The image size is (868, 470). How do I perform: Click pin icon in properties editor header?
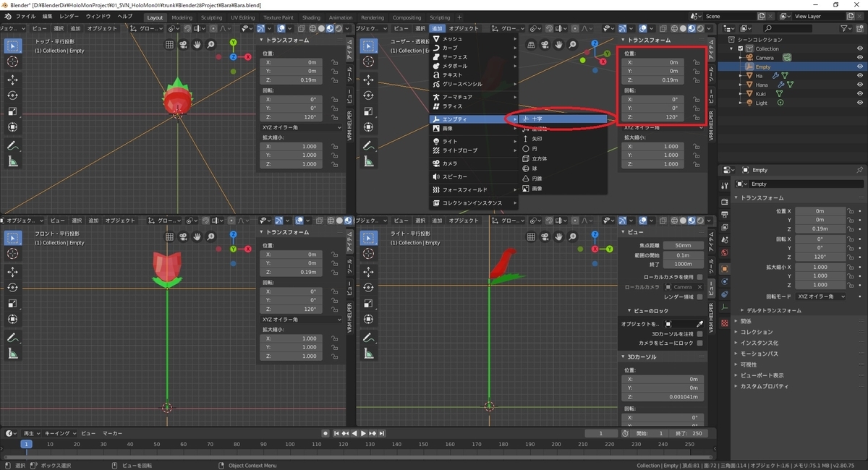[x=860, y=170]
